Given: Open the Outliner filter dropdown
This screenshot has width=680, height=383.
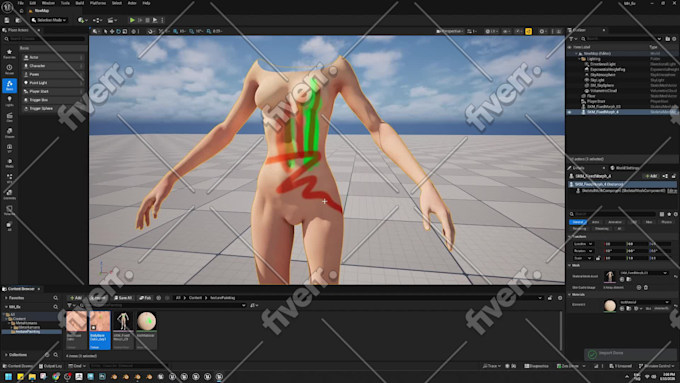Looking at the screenshot, I should (572, 39).
